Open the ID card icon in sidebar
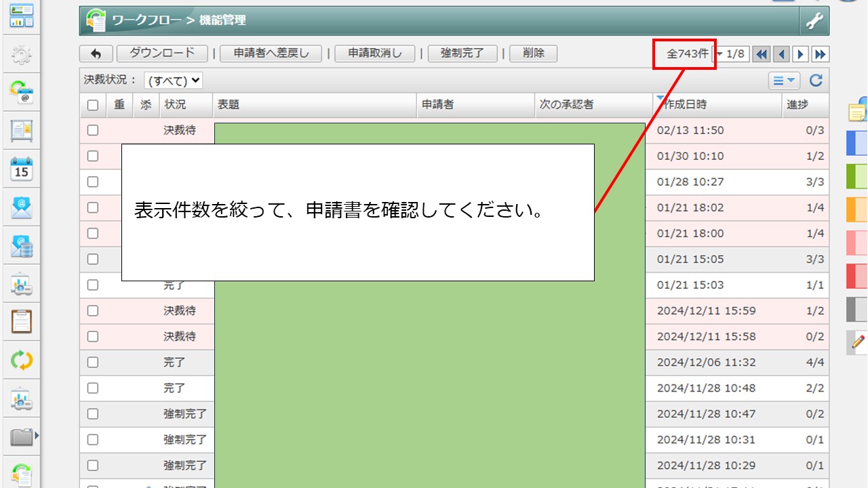 (22, 130)
